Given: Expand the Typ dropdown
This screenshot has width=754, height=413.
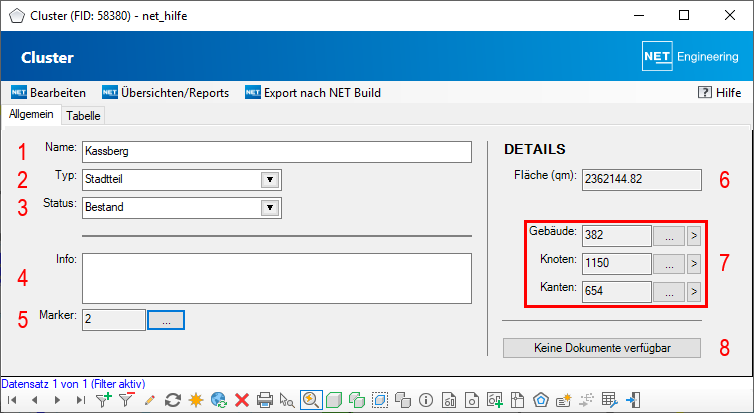Looking at the screenshot, I should tap(268, 180).
